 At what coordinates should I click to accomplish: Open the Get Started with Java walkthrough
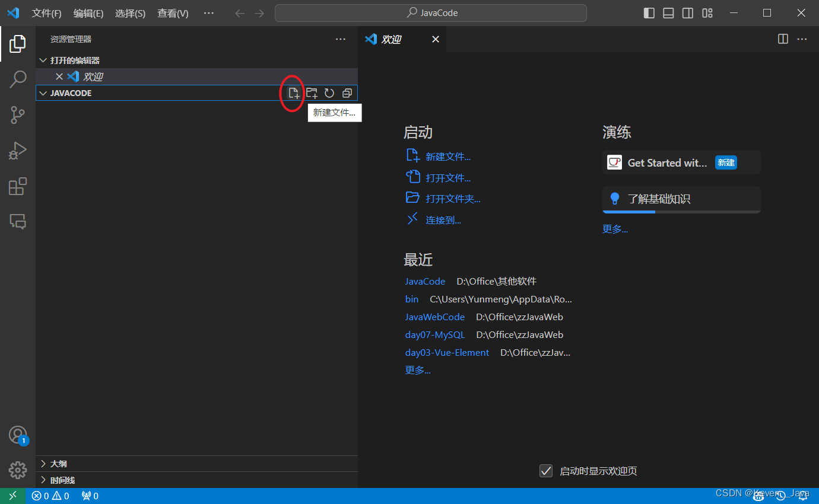click(681, 162)
